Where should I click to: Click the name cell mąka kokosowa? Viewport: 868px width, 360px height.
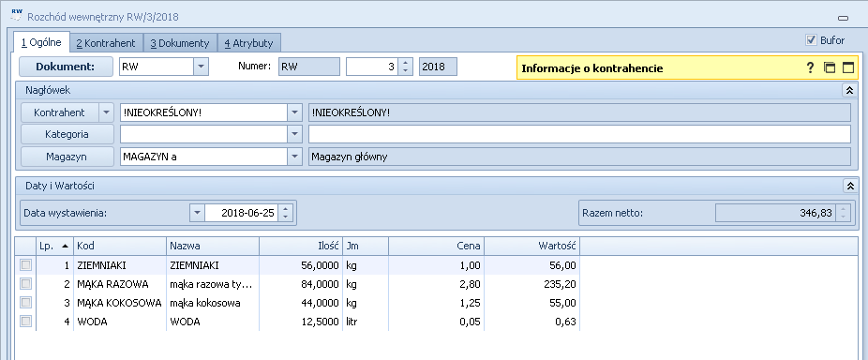pyautogui.click(x=213, y=303)
